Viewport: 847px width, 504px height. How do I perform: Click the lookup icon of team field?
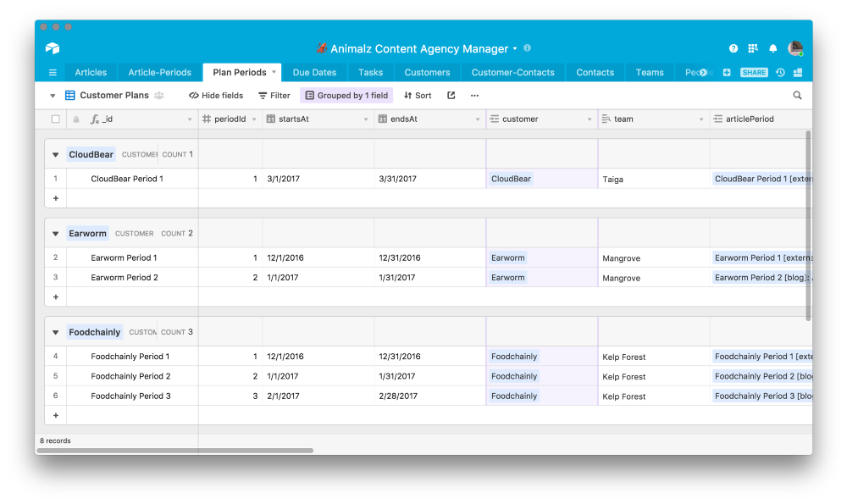[606, 119]
